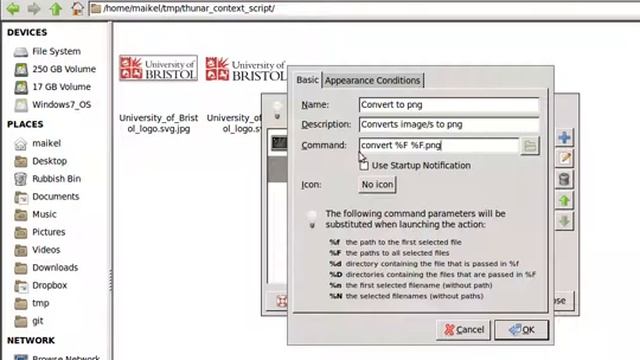Open the Desktop place
This screenshot has width=640, height=360.
[49, 161]
